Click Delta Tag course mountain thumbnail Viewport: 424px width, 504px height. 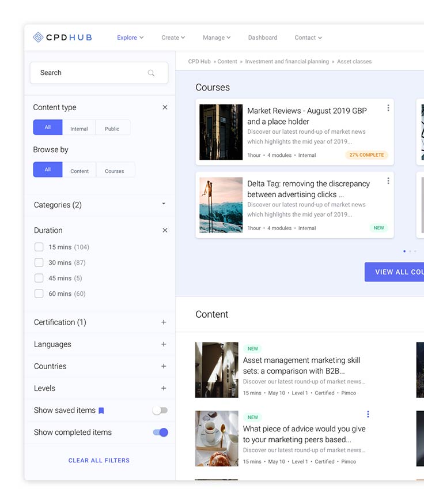click(221, 205)
